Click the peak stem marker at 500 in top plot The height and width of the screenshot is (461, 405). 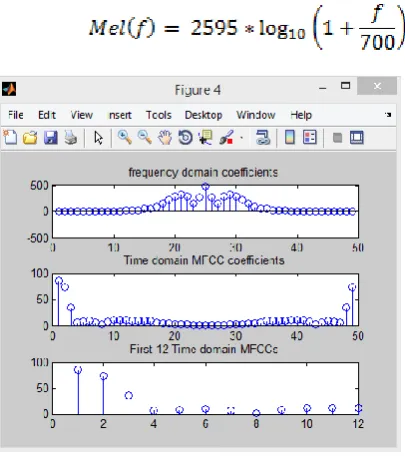point(206,187)
